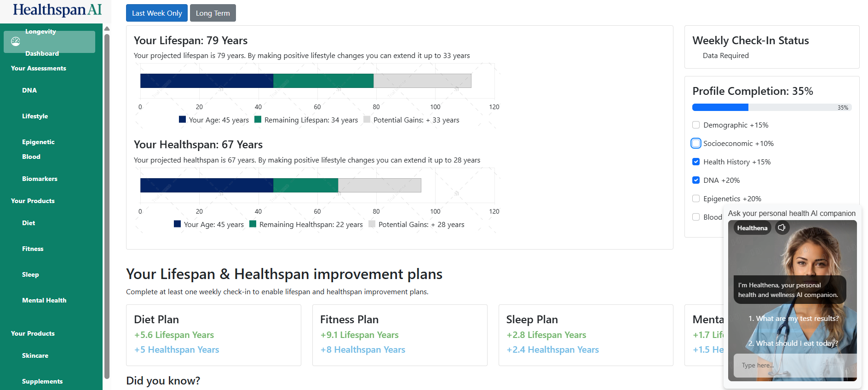Click the gray Potential Gains legend square in Lifespan chart
Image resolution: width=868 pixels, height=390 pixels.
(367, 119)
